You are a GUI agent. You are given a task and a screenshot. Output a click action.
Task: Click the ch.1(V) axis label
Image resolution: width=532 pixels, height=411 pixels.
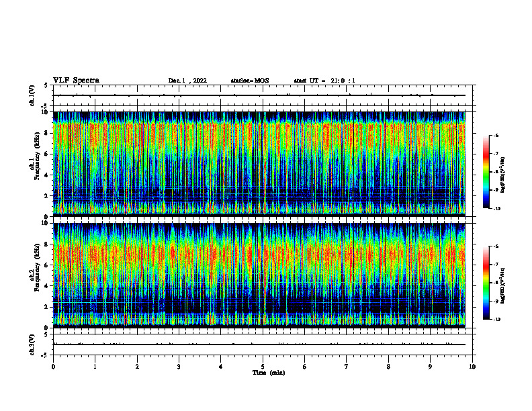coord(32,95)
